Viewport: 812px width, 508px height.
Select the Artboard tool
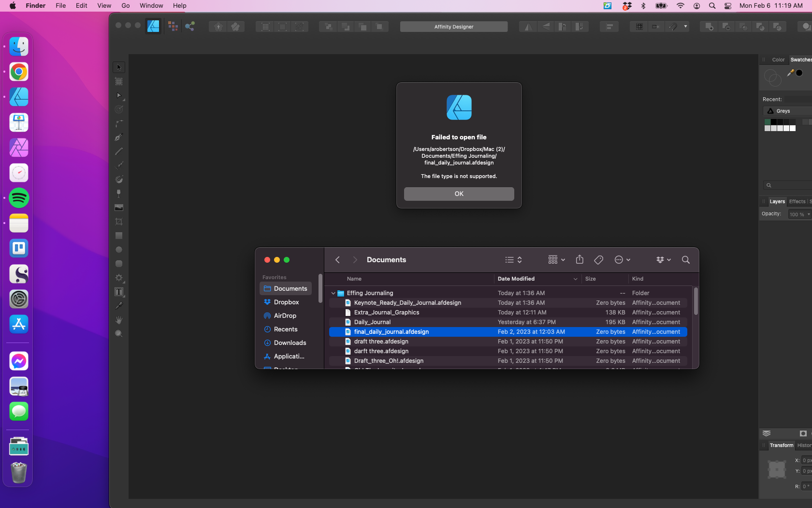click(119, 81)
